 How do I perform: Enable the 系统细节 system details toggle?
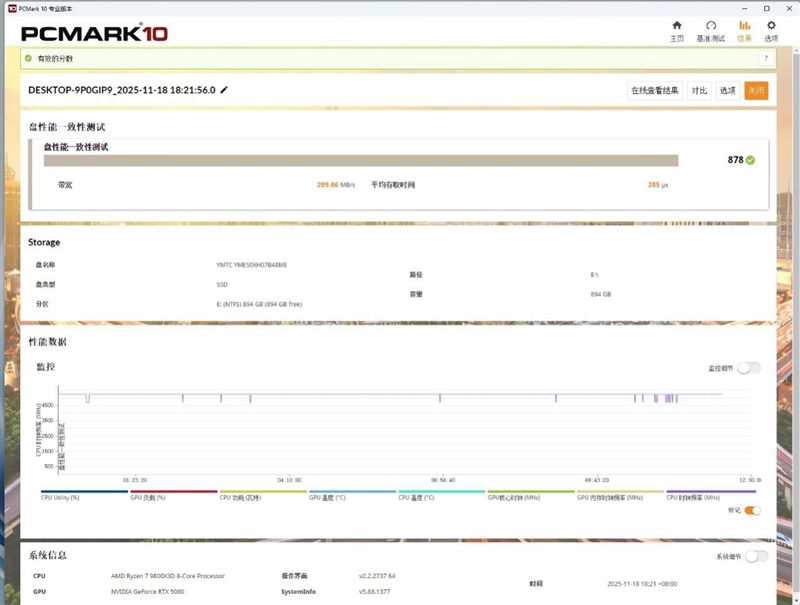757,556
